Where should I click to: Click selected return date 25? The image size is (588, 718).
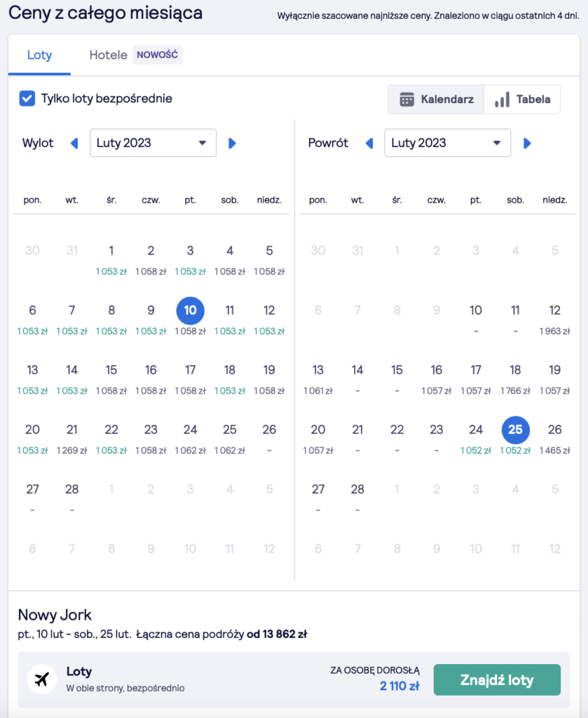pos(515,430)
